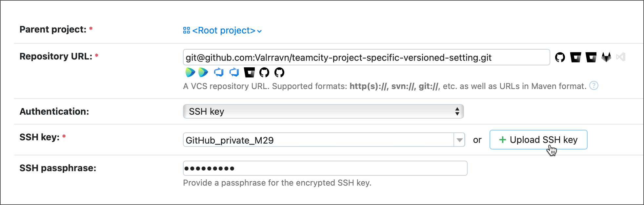The width and height of the screenshot is (644, 205).
Task: Open the Root project chevron dropdown
Action: [259, 31]
